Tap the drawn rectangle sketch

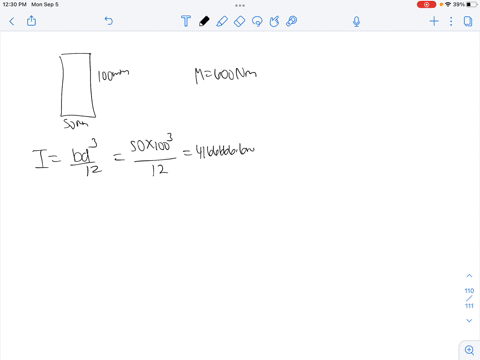(78, 85)
